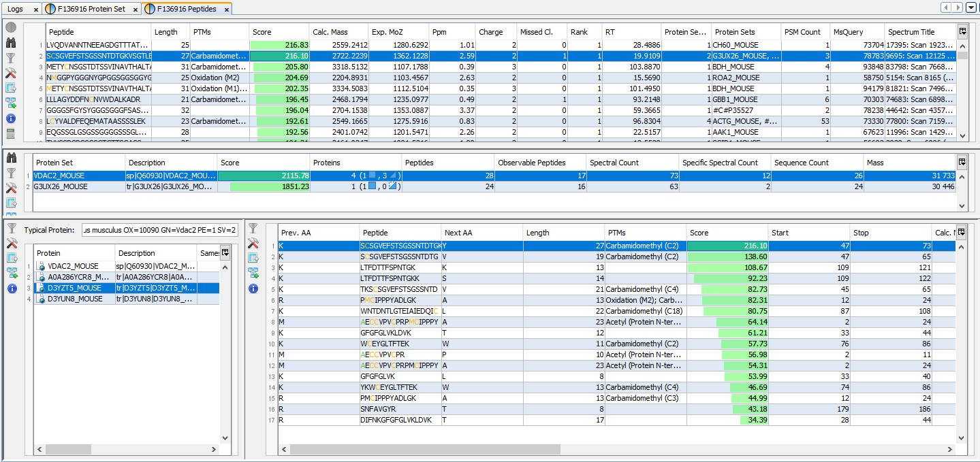Open column chooser in the Typical Protein table
Image resolution: width=980 pixels, height=462 pixels.
coord(225,252)
